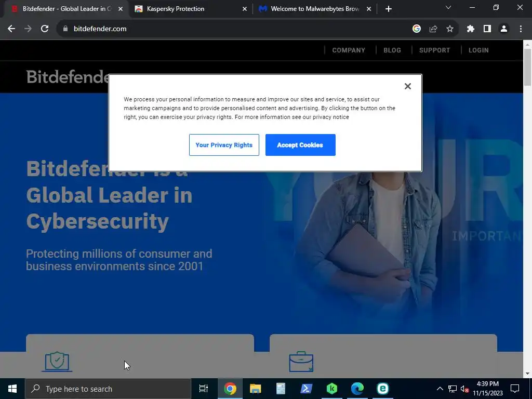The height and width of the screenshot is (399, 532).
Task: View site info via the lock icon
Action: (x=65, y=29)
